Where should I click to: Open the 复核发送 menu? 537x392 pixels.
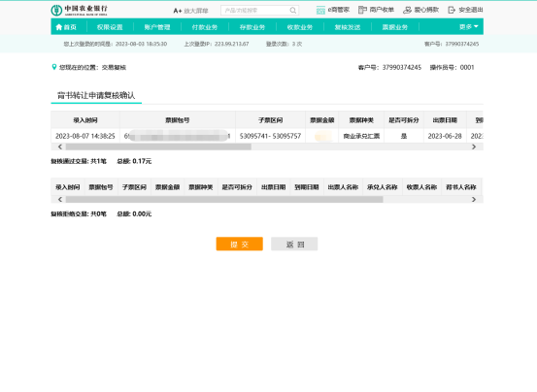[x=348, y=27]
